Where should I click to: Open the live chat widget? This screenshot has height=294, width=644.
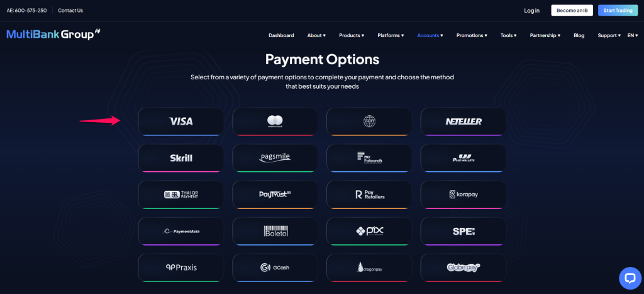[x=630, y=278]
